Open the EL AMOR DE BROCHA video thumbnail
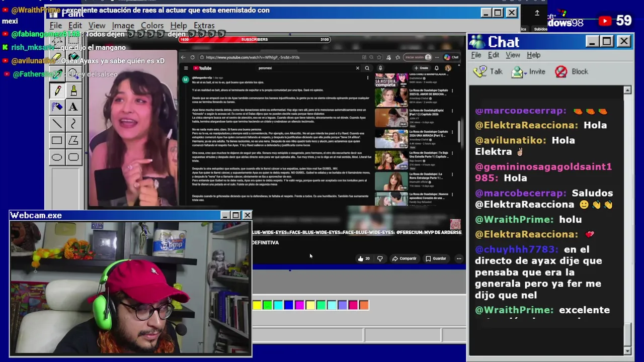This screenshot has width=644, height=362. click(391, 98)
